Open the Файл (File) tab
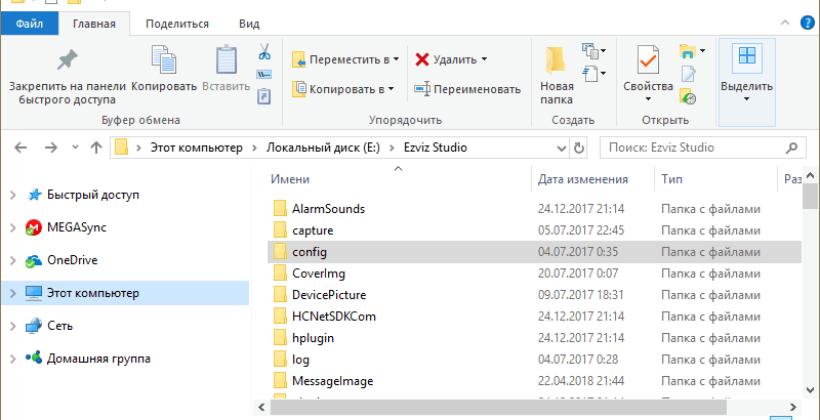This screenshot has height=420, width=820. pos(29,24)
